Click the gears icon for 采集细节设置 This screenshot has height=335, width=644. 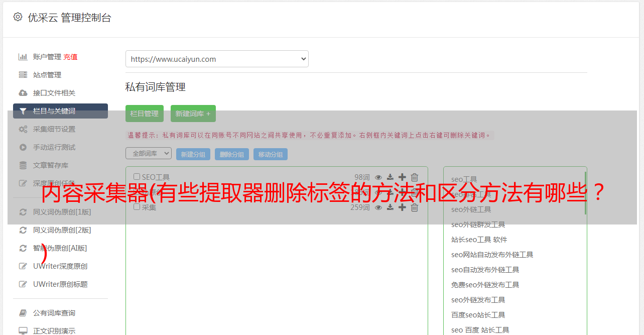click(x=23, y=129)
